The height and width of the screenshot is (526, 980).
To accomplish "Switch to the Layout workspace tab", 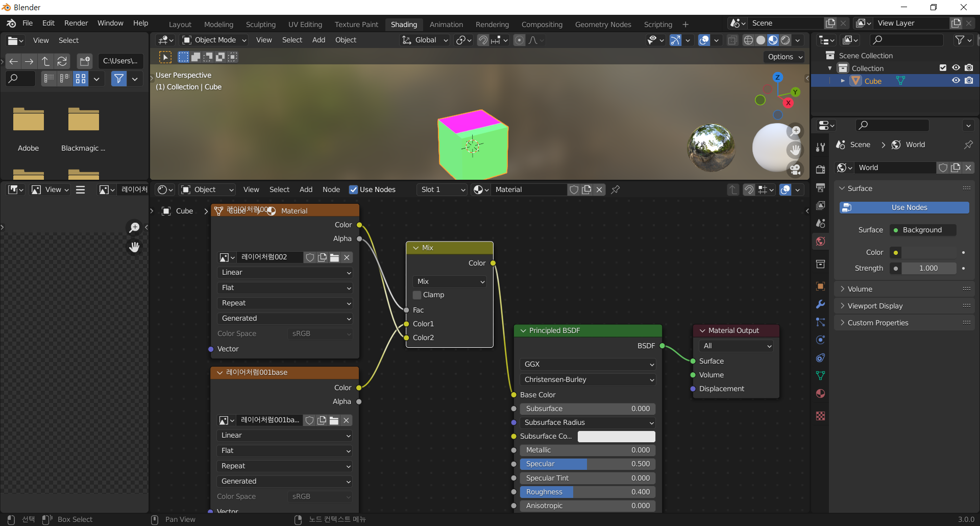I will [180, 25].
